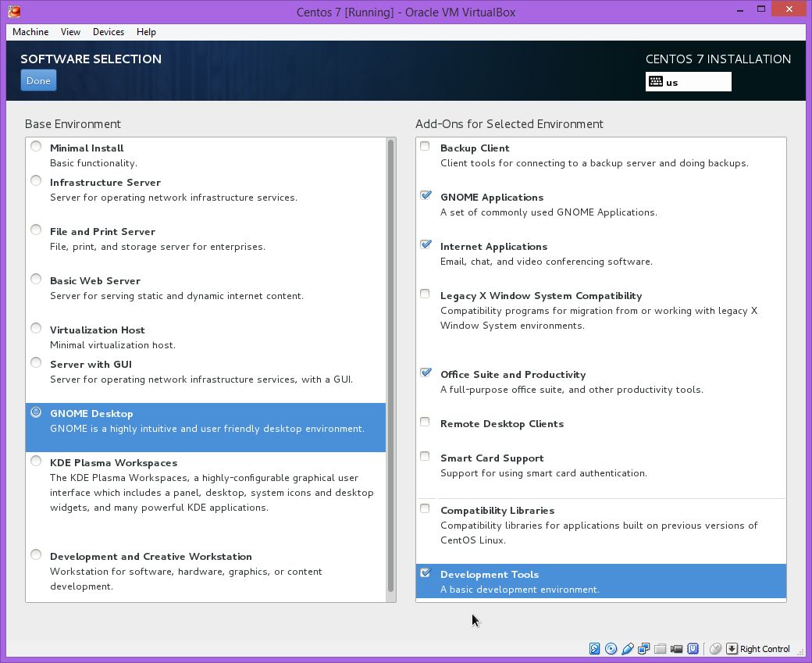Screen dimensions: 812x663
Task: Click the optical disc icon in status bar
Action: [x=611, y=648]
